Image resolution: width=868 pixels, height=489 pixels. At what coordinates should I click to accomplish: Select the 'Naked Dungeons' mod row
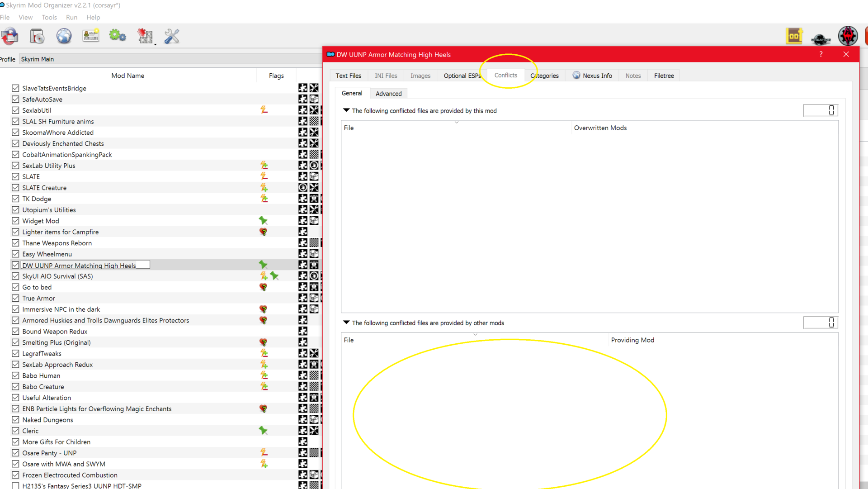point(47,420)
